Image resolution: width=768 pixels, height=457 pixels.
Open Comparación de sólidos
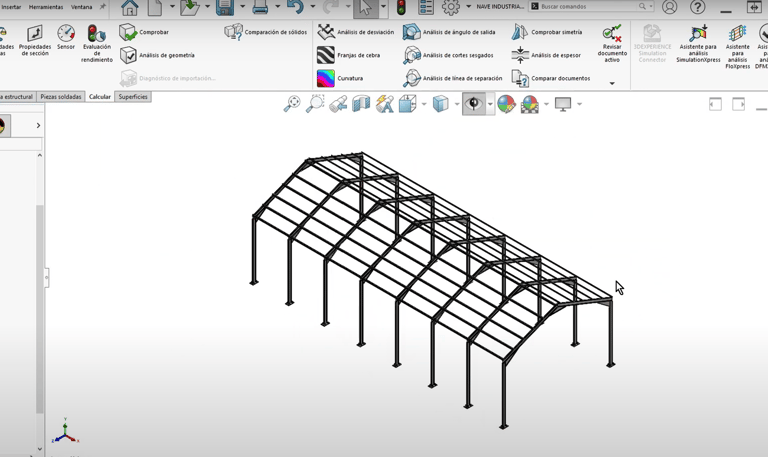[x=265, y=32]
